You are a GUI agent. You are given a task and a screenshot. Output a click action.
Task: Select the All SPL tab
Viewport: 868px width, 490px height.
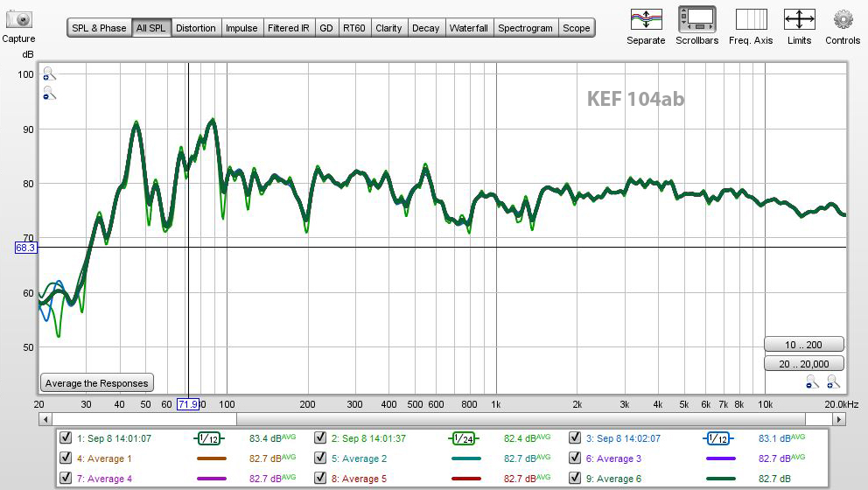click(x=151, y=28)
